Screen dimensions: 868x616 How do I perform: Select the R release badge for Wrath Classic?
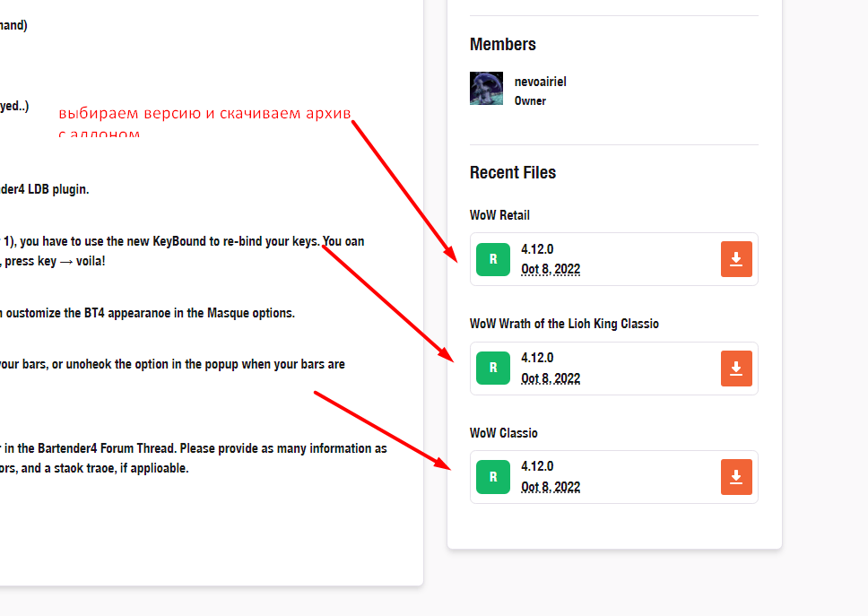tap(492, 368)
